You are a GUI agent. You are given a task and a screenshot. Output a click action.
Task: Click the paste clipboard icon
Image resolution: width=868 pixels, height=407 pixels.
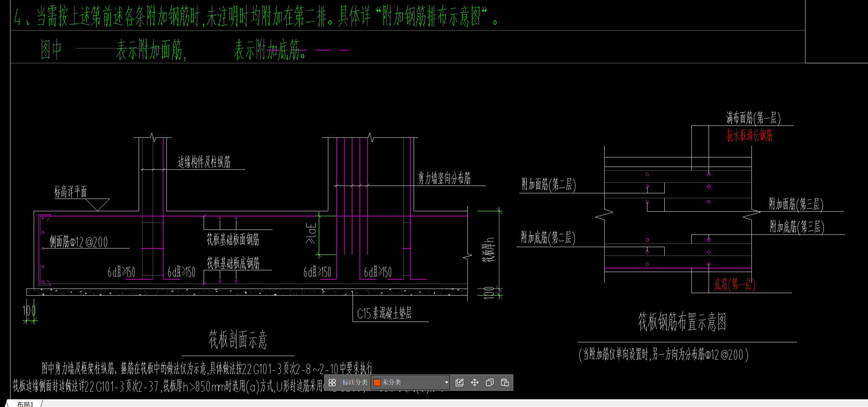505,382
